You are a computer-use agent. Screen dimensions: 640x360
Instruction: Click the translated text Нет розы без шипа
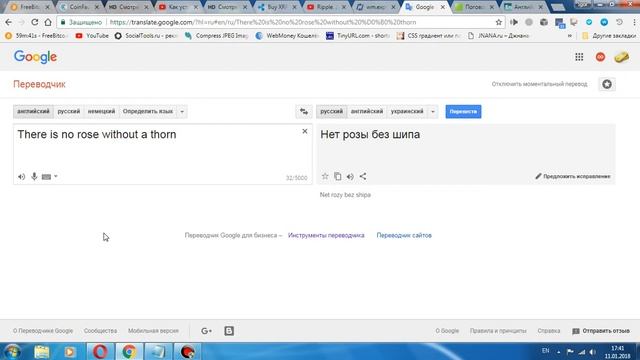point(370,134)
